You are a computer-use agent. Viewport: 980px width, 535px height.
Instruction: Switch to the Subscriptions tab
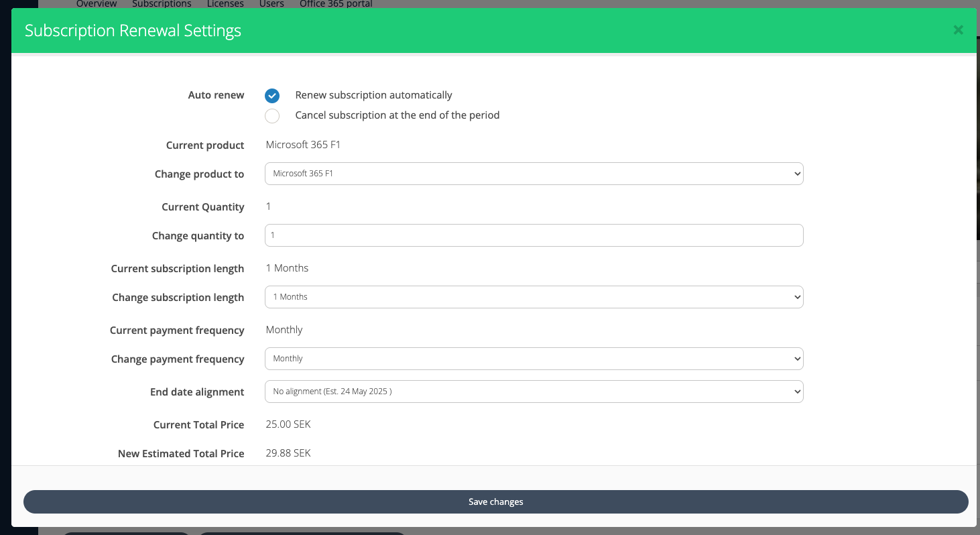[162, 4]
